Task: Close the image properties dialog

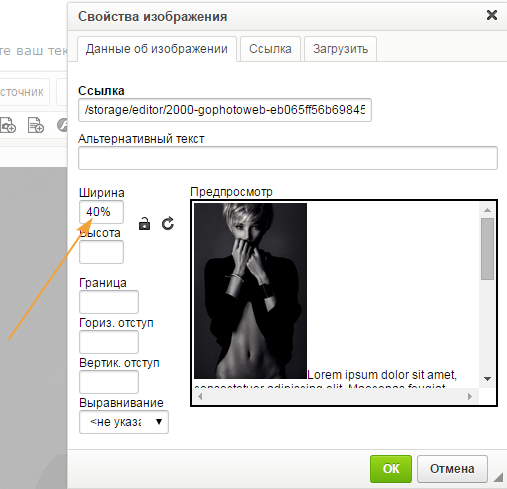Action: 492,15
